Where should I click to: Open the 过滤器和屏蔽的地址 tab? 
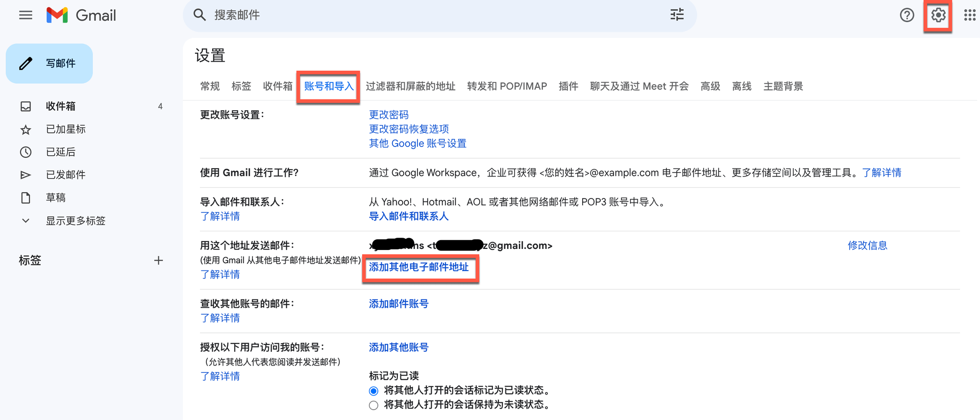click(x=410, y=86)
